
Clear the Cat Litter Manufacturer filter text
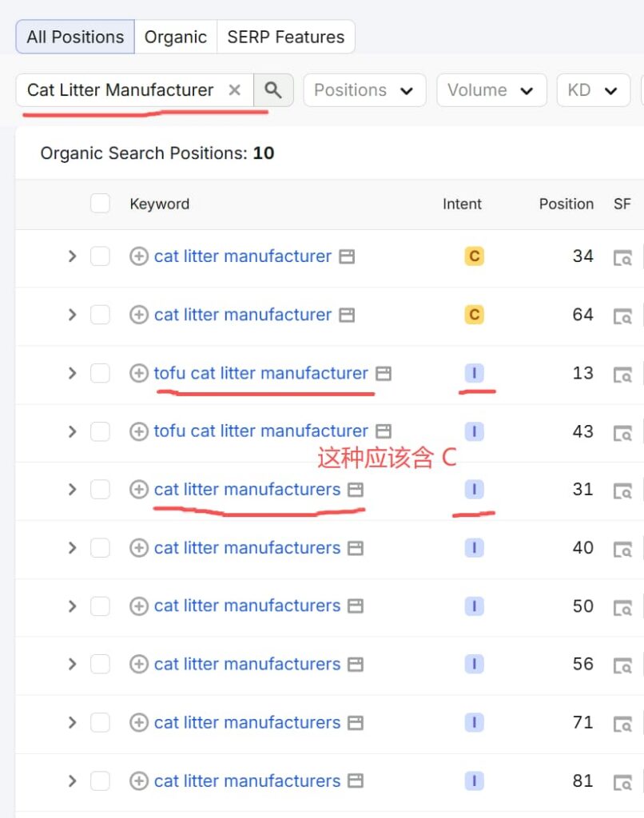pyautogui.click(x=235, y=90)
